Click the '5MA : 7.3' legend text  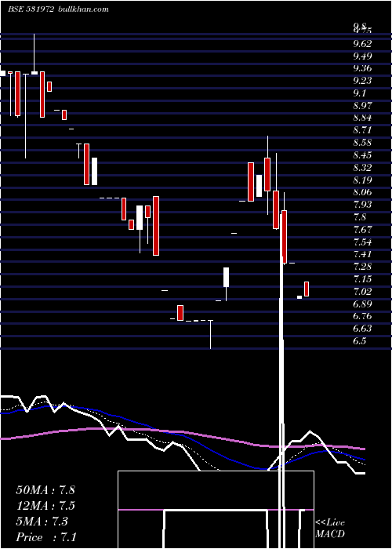42,522
